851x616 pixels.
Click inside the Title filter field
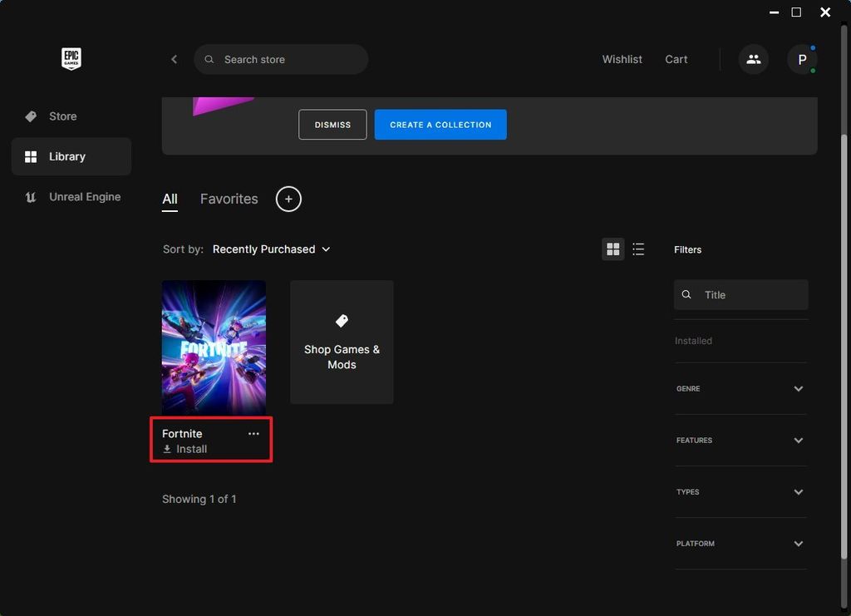[x=740, y=294]
